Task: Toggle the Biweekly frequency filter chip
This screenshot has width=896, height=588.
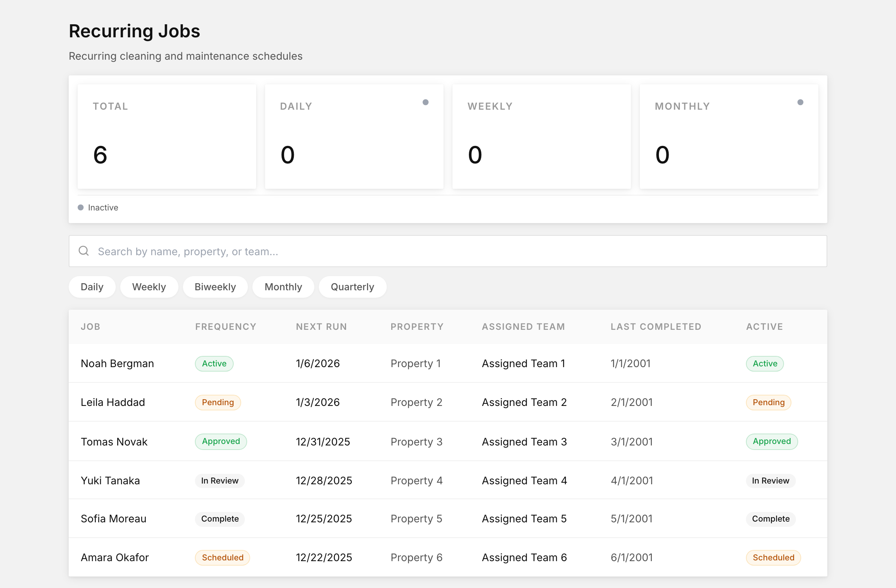Action: point(215,287)
